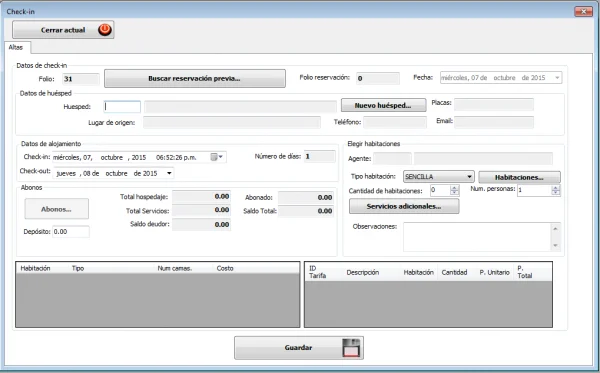
Task: Click the Total Servicios value field
Action: coord(201,210)
